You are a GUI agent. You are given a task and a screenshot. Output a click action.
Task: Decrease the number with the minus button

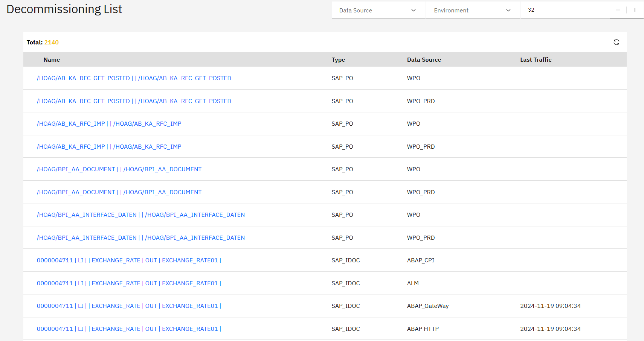pos(618,10)
